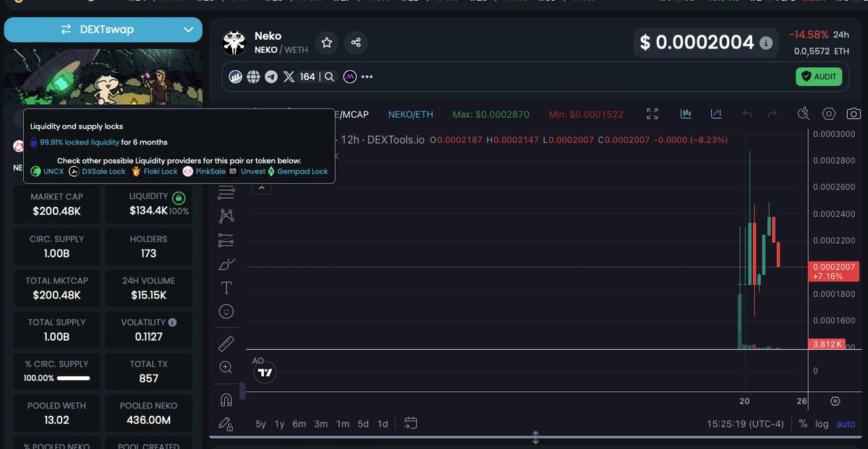Open the purple circular logo icon
Screen dimensions: 868x449
click(349, 77)
